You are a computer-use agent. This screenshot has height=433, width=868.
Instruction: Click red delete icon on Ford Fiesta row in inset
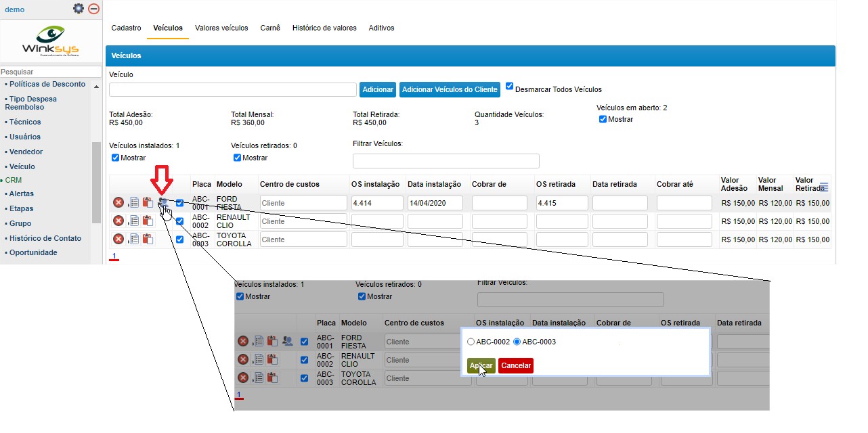tap(243, 341)
